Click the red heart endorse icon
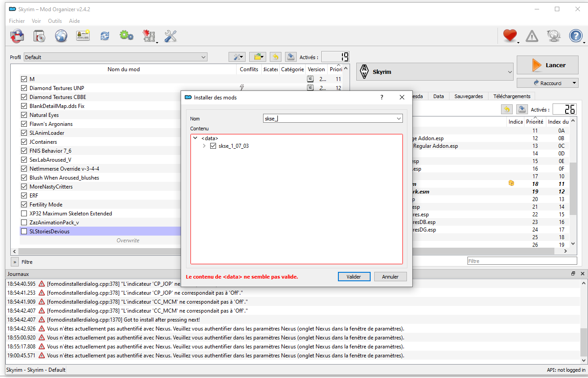The width and height of the screenshot is (588, 378). point(510,36)
